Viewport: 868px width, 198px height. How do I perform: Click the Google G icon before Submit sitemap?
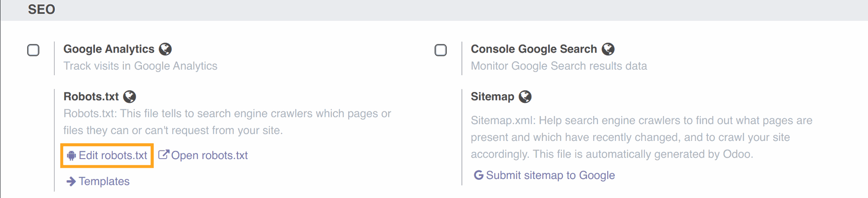click(478, 175)
